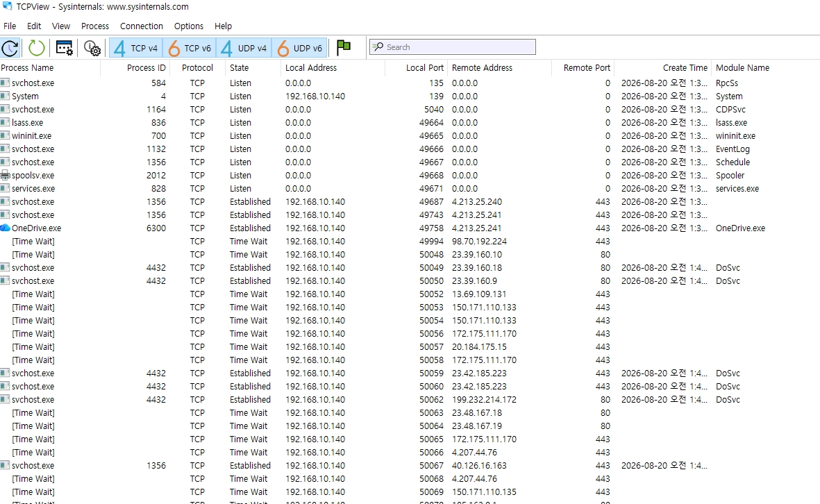The image size is (820, 504).
Task: Click remote address 4.213.25.240
Action: click(477, 202)
